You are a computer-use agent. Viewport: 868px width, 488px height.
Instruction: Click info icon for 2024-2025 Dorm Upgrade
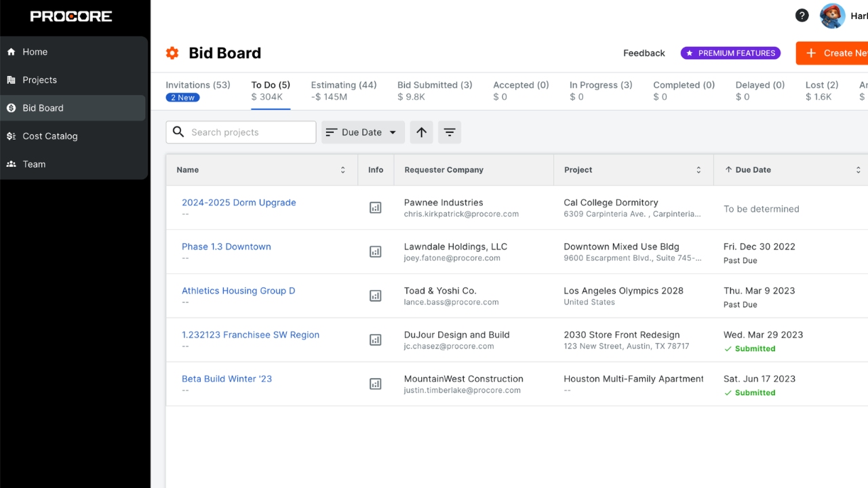point(376,208)
